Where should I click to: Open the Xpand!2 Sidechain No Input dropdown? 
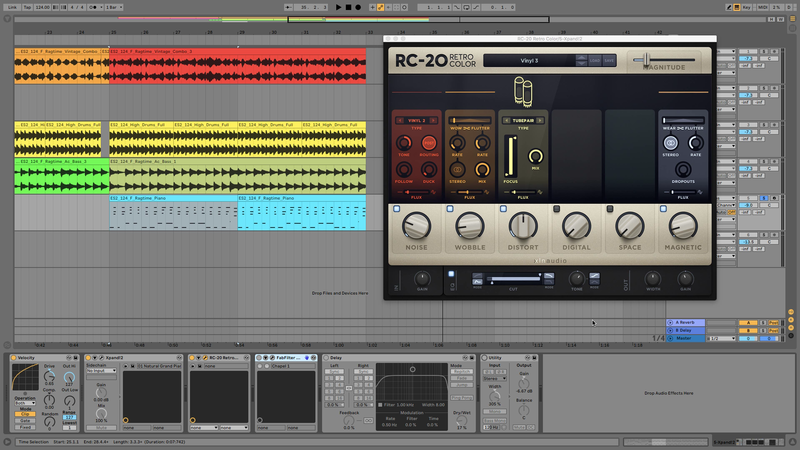pos(101,370)
